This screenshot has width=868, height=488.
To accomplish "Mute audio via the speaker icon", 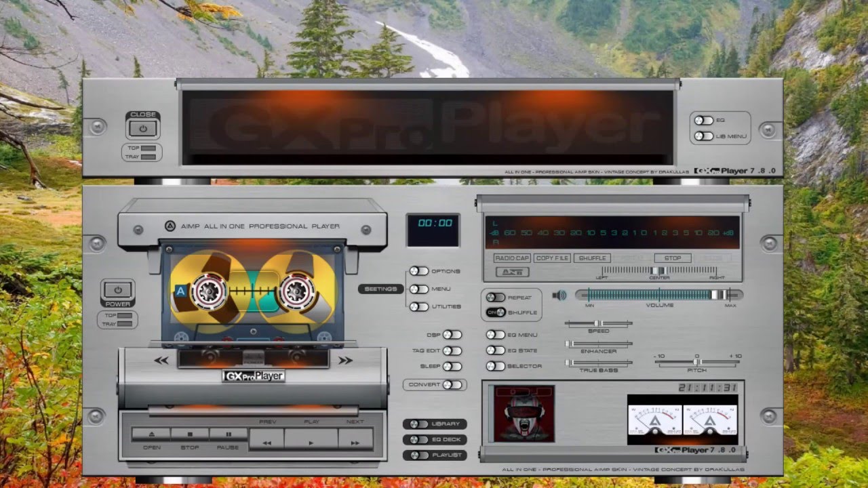I will [559, 295].
